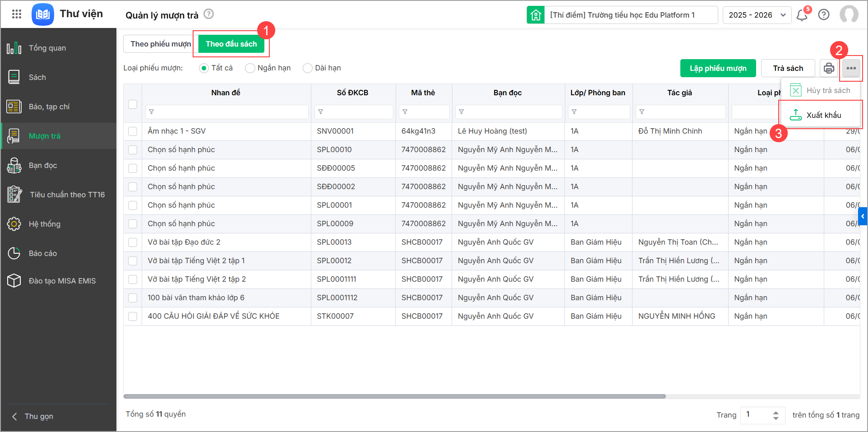The width and height of the screenshot is (868, 432).
Task: Tick checkbox for Âm nhạc 1 - SGV
Action: [x=133, y=131]
